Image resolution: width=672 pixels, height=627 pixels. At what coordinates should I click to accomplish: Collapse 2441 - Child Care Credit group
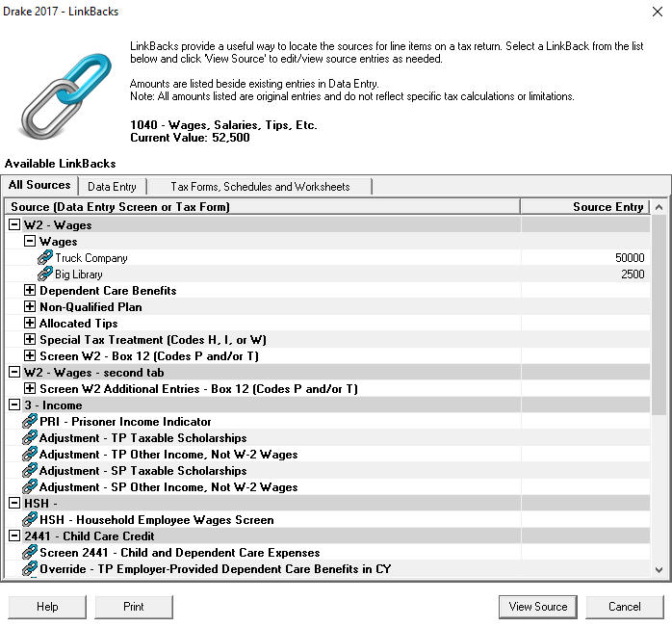pos(14,536)
